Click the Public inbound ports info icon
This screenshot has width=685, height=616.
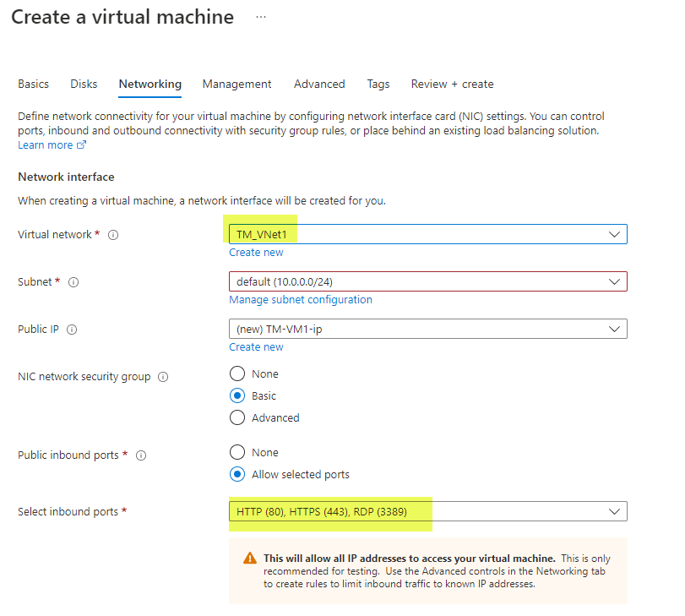[x=140, y=455]
